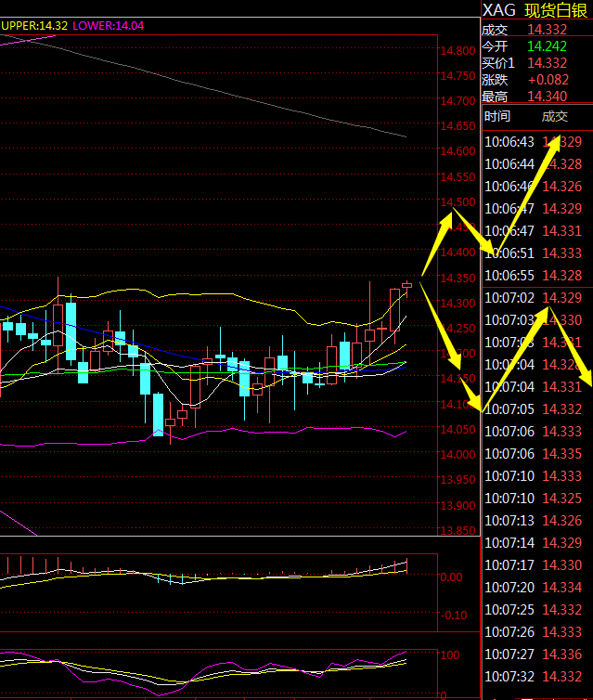Viewport: 593px width, 700px height.
Task: Click the LOWER:14.04 indicator label
Action: point(108,25)
